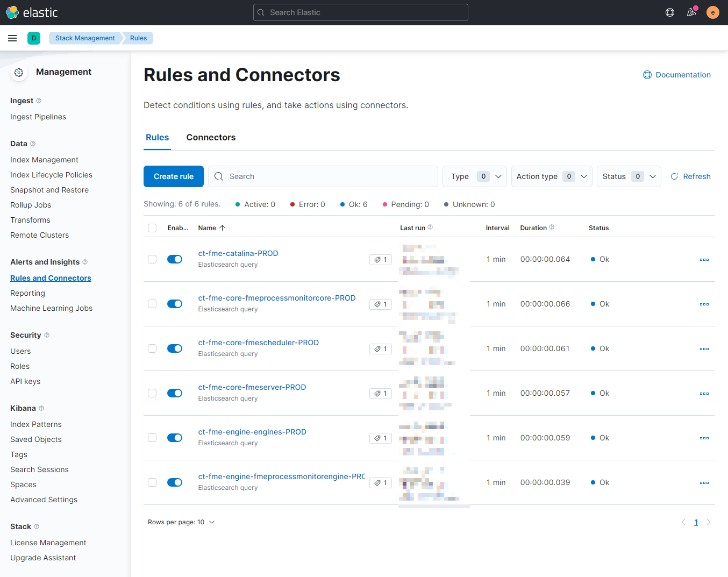This screenshot has width=728, height=577.
Task: Open the main navigation hamburger menu
Action: tap(12, 38)
